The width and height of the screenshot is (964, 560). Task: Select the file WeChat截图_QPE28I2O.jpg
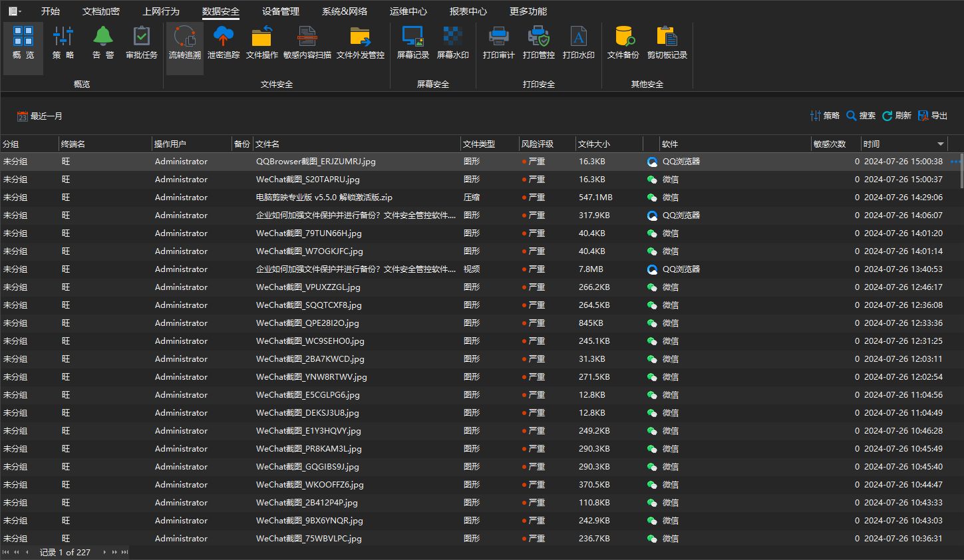coord(307,323)
